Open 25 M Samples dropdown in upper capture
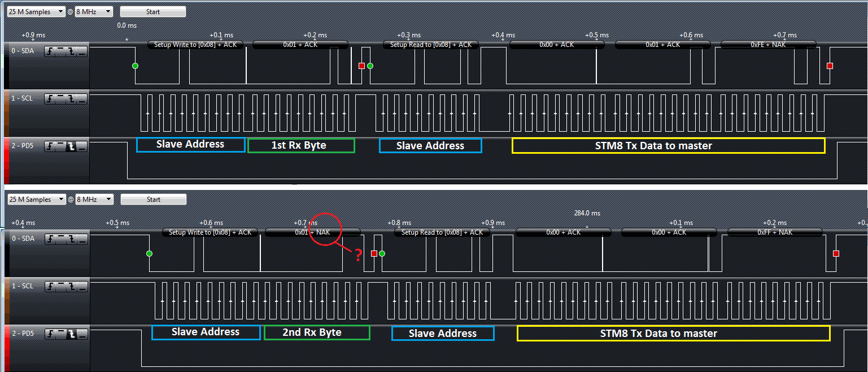Image resolution: width=868 pixels, height=372 pixels. click(x=37, y=12)
